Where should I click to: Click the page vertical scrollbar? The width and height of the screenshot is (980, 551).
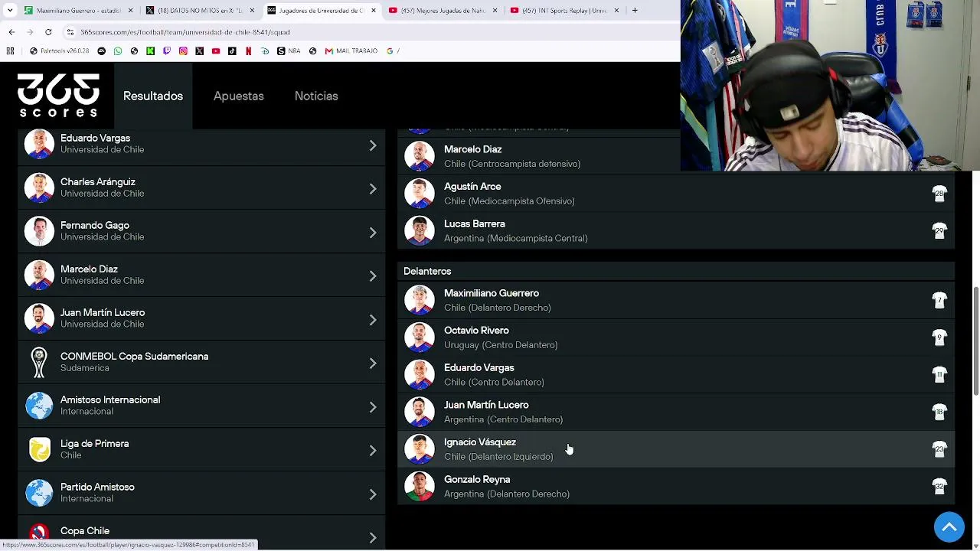975,341
